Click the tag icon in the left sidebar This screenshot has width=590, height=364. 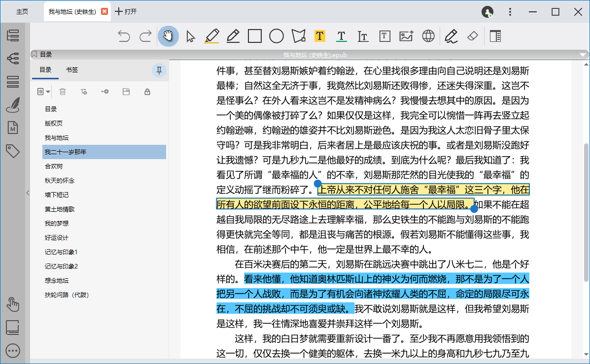coord(13,151)
